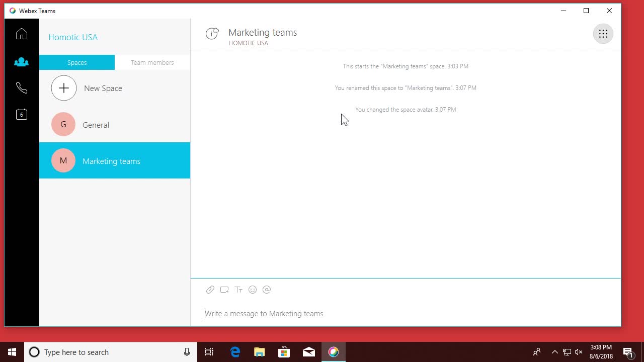
Task: Click the HOMOTIC USA subtitle in header
Action: 249,43
